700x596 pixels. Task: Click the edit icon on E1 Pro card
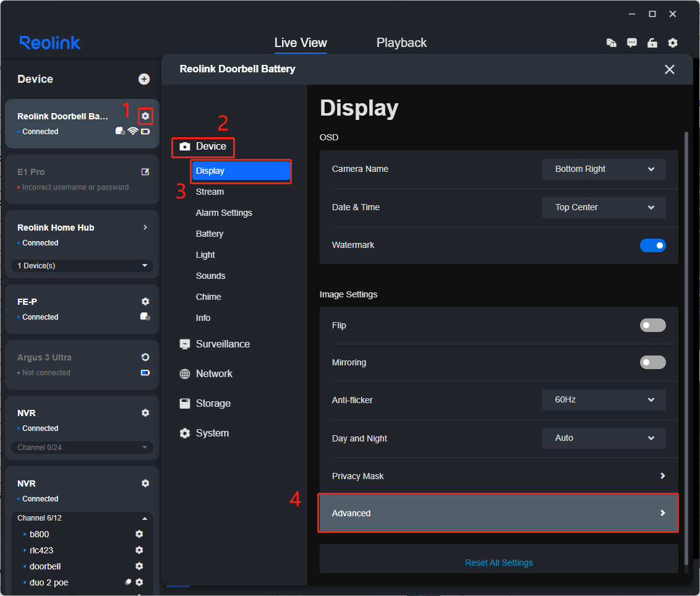[145, 172]
